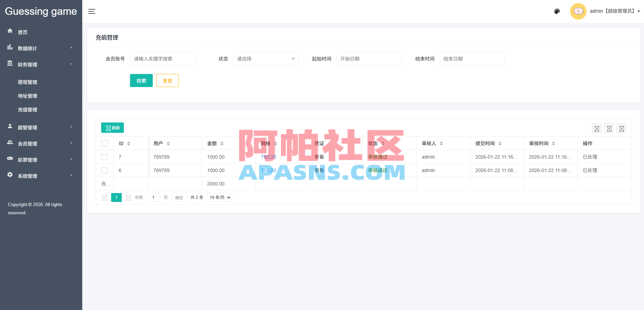The height and width of the screenshot is (310, 644).
Task: Expand 数据统计 menu
Action: pos(41,48)
